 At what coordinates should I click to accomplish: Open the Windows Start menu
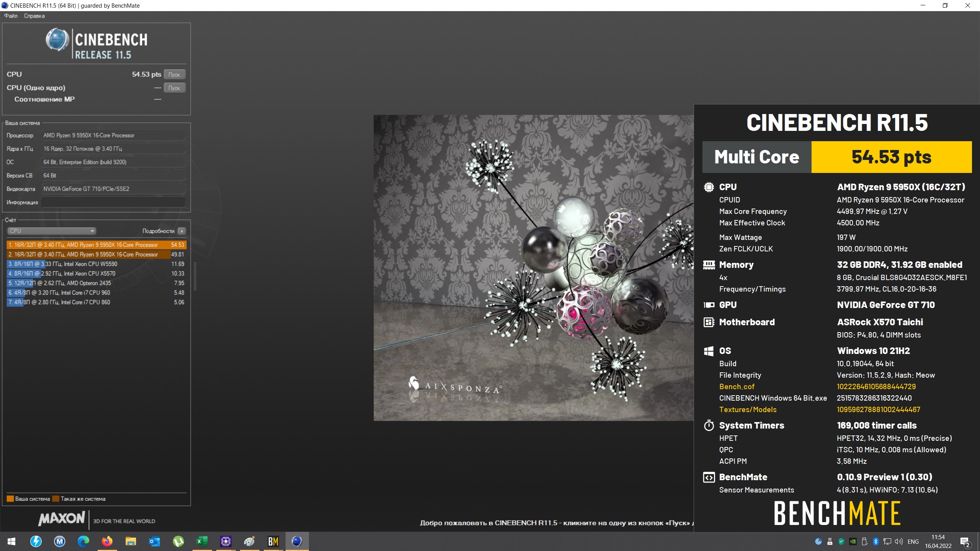[x=11, y=541]
